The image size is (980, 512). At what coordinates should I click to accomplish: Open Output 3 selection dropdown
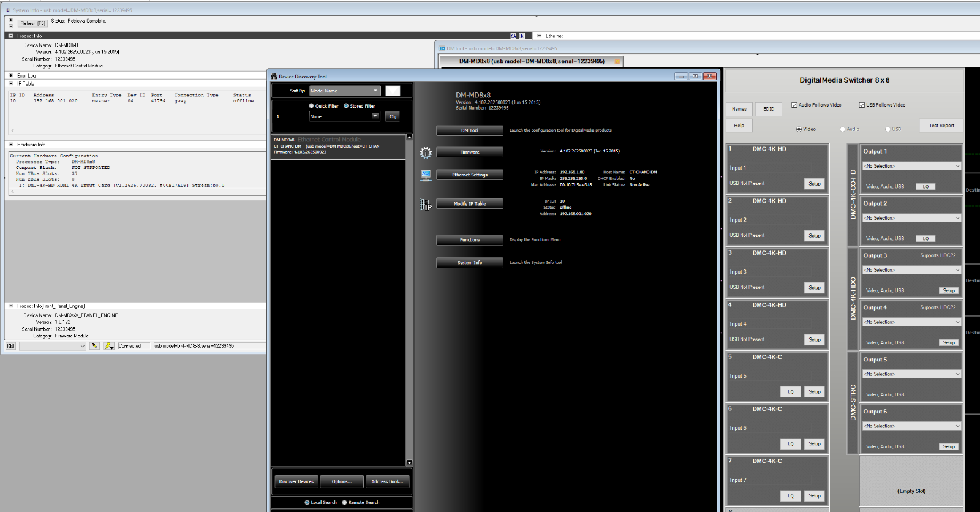(x=912, y=270)
